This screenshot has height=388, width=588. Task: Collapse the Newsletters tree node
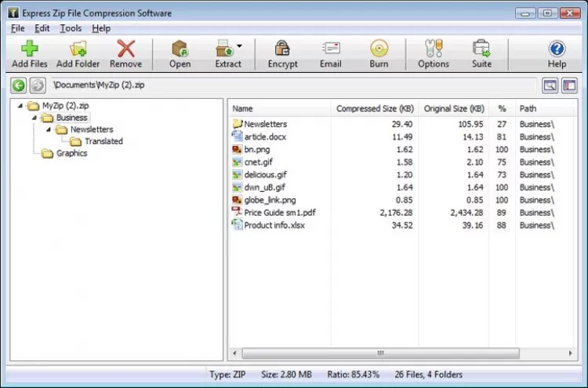(49, 129)
